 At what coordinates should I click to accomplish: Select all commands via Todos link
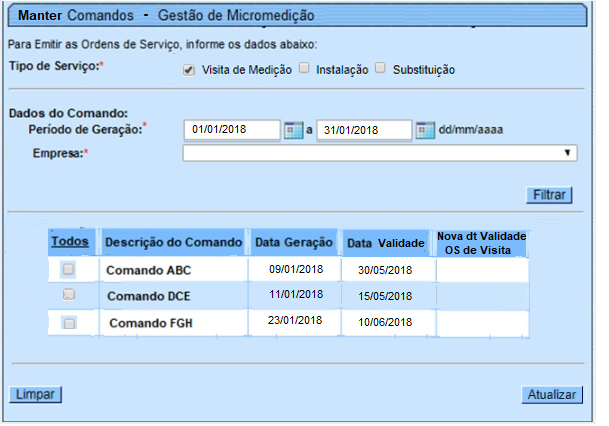70,241
